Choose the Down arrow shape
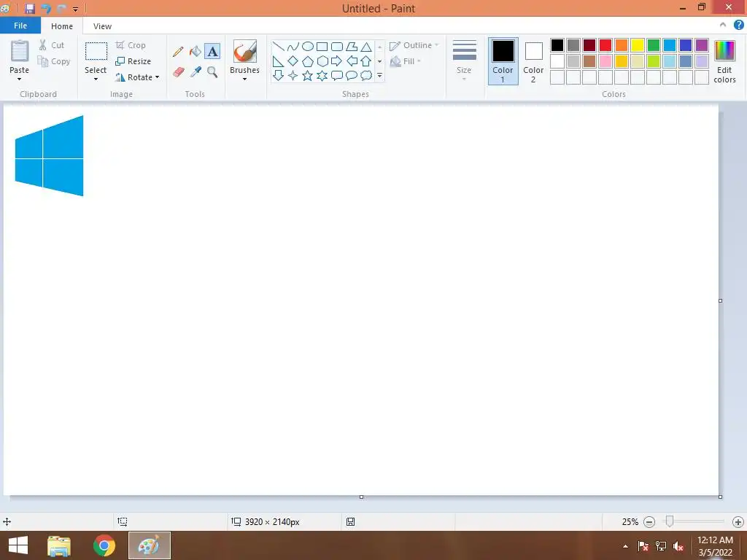Viewport: 747px width, 560px height. [278, 75]
